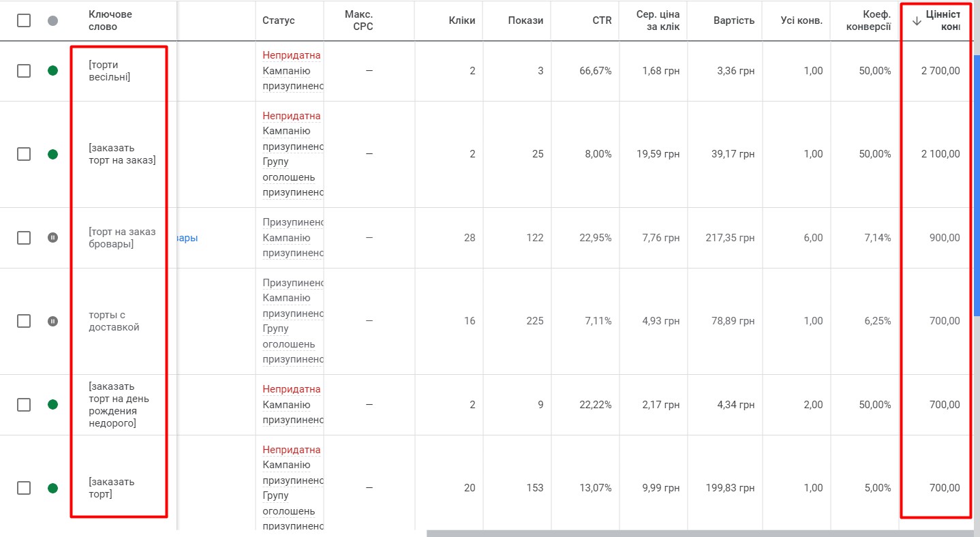980x537 pixels.
Task: Click green status dot for [заказать торт] keyword
Action: tap(53, 488)
